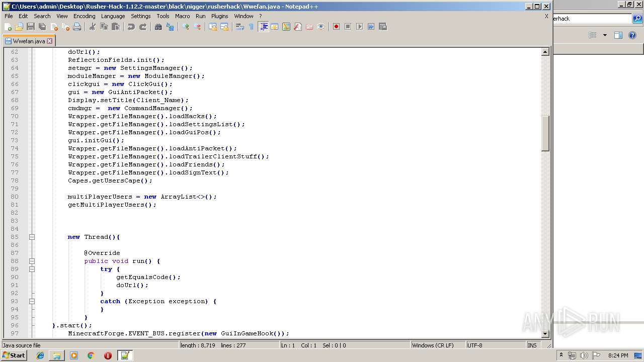
Task: Open the Macro menu
Action: (182, 16)
